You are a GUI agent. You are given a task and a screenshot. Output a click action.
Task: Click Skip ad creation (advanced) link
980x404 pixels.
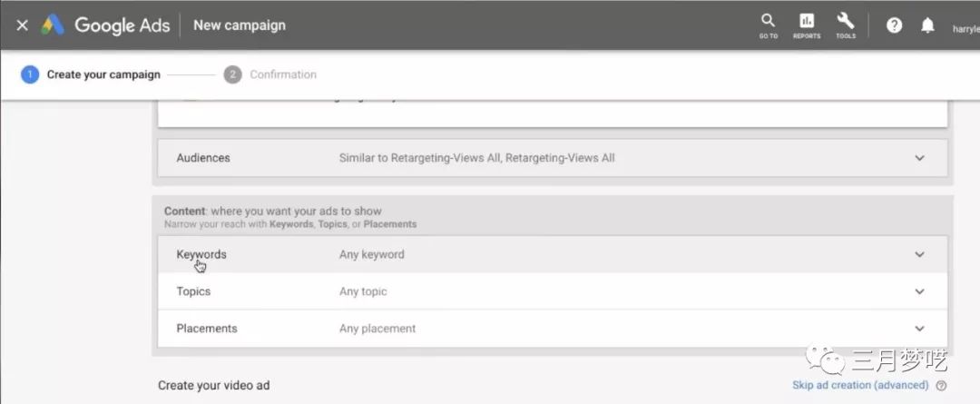(860, 385)
